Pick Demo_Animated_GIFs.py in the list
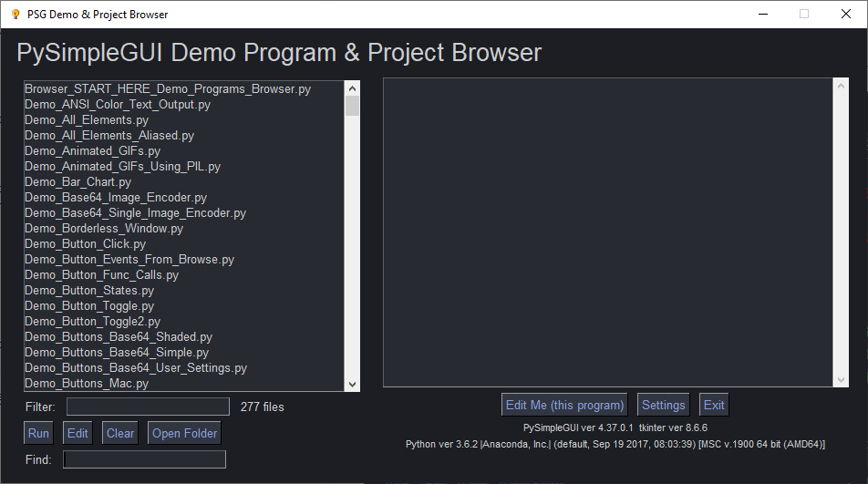Image resolution: width=868 pixels, height=484 pixels. coord(93,151)
